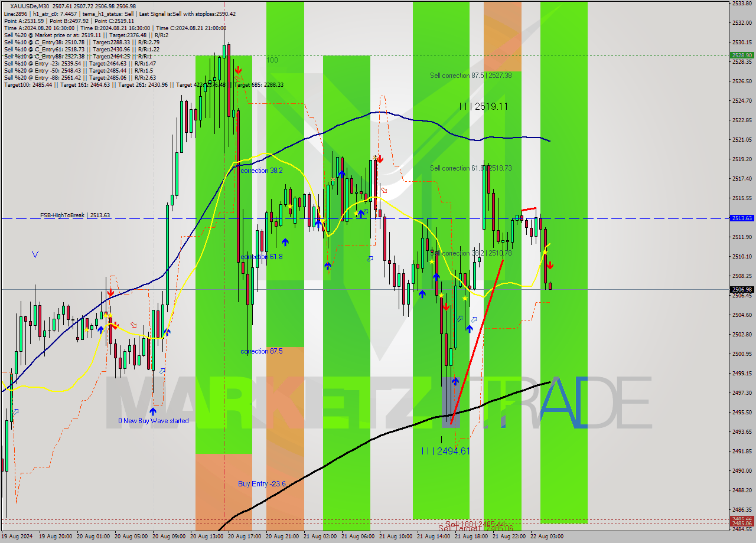The image size is (756, 543).
Task: Click the 'Sell %20 @ Entry -88: 2561.42' line
Action: pos(80,77)
